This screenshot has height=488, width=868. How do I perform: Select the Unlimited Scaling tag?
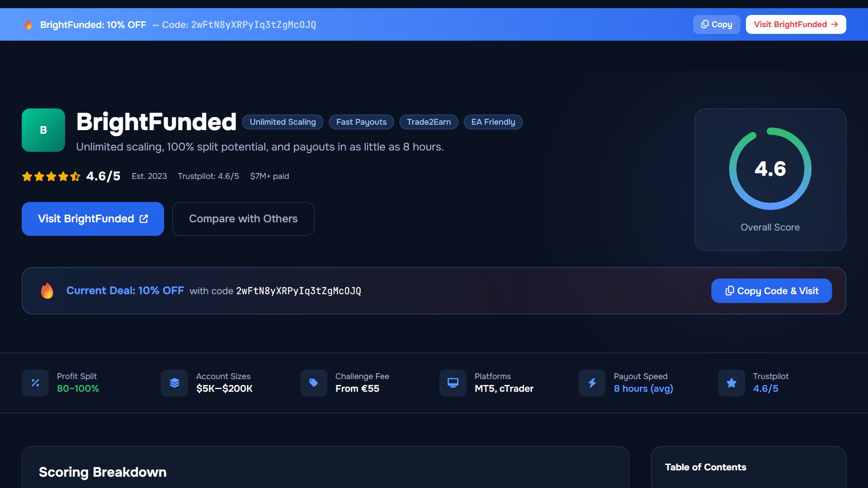(283, 122)
